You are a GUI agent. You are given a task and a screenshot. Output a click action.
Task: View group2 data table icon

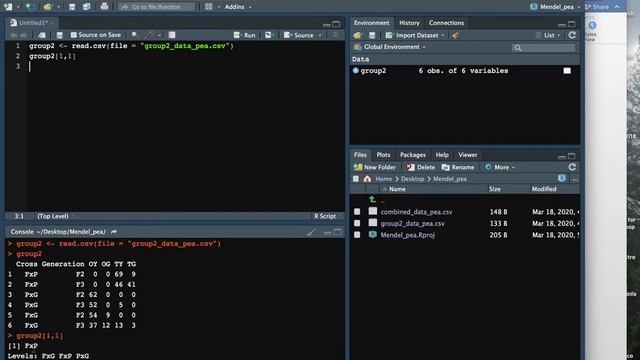tap(567, 71)
